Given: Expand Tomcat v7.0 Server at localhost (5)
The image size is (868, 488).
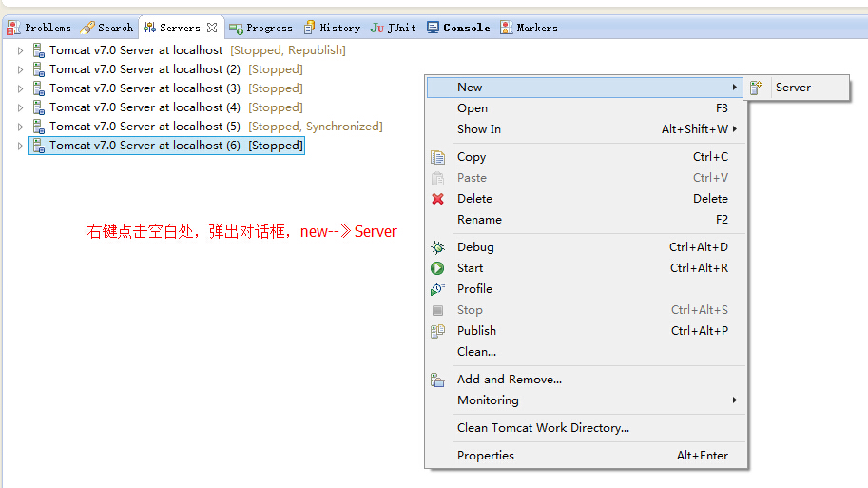Looking at the screenshot, I should [21, 127].
